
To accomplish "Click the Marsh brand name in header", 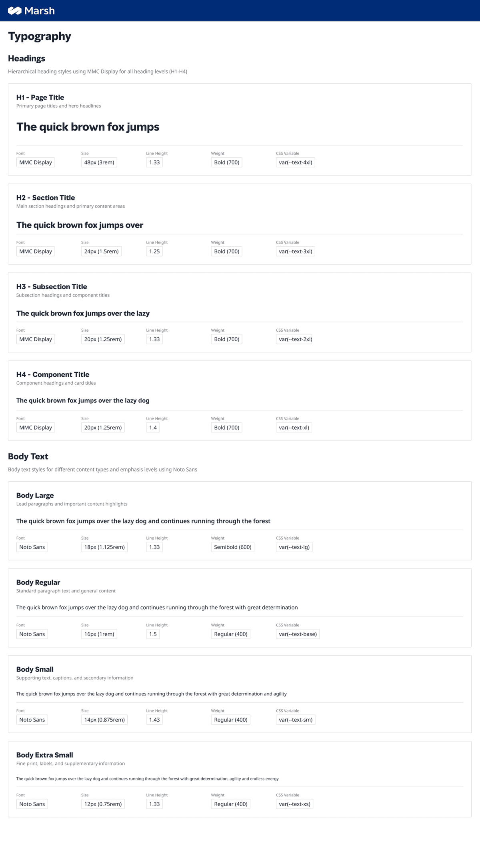I will coord(40,11).
